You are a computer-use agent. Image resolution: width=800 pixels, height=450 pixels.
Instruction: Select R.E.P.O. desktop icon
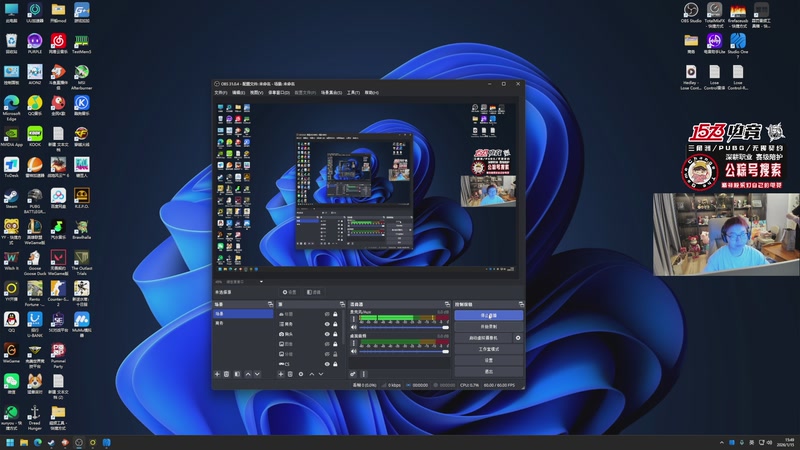pos(81,198)
